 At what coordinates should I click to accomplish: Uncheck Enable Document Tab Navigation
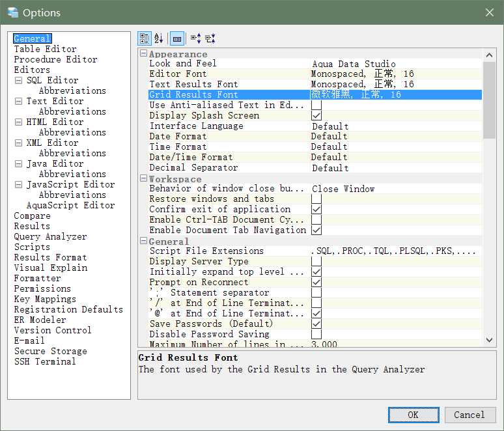316,230
